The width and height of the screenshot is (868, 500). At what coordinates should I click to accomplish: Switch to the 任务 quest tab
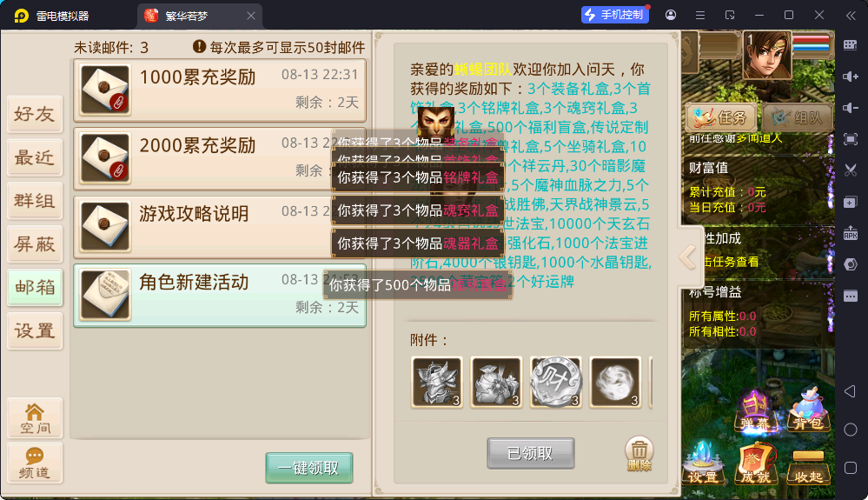click(x=721, y=117)
